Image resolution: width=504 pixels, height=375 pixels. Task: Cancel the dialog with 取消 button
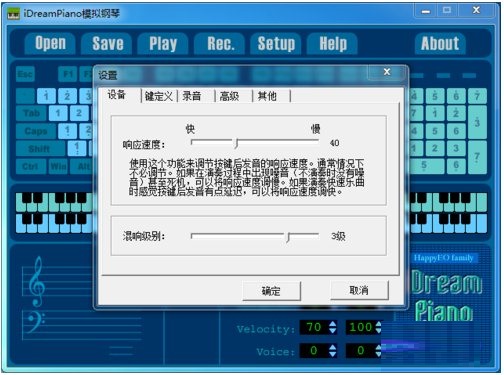coord(359,290)
